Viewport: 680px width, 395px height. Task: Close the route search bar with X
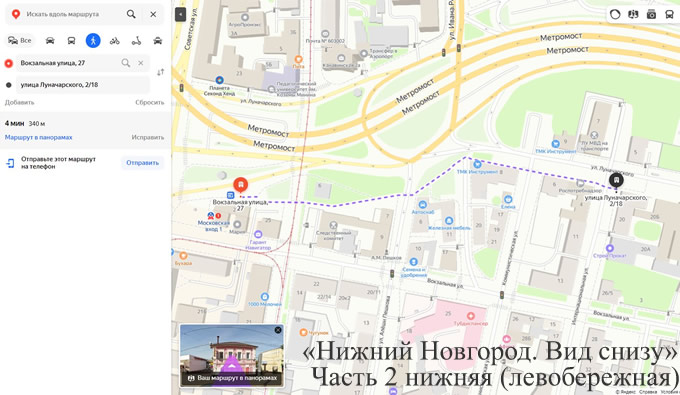[x=153, y=14]
